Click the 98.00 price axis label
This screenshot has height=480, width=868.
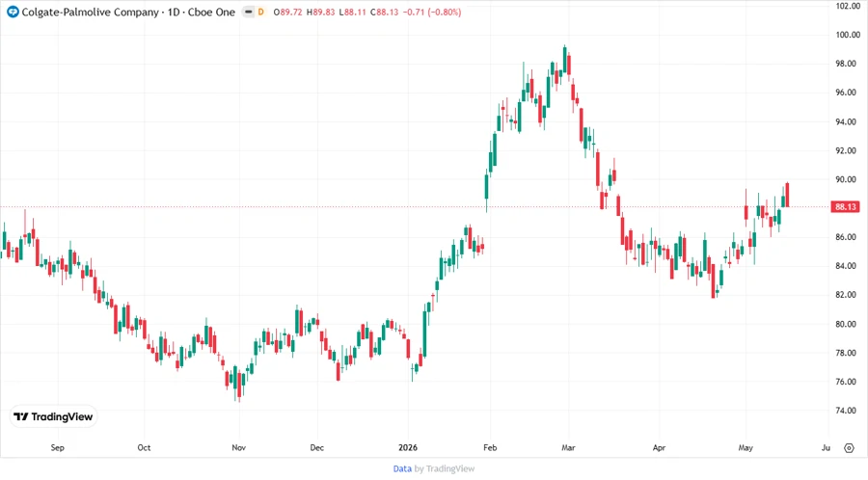point(848,64)
